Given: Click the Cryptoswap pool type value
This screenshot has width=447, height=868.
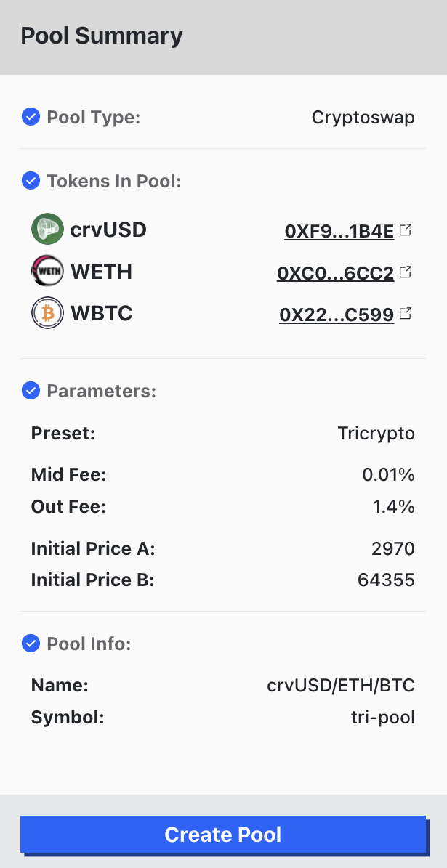Looking at the screenshot, I should (x=363, y=117).
